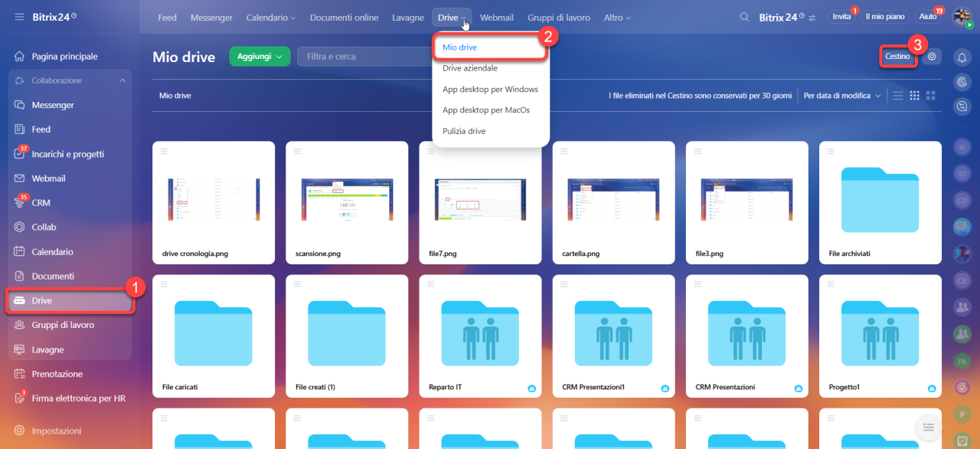The width and height of the screenshot is (980, 449).
Task: Select Drive in the left sidebar
Action: click(x=69, y=300)
